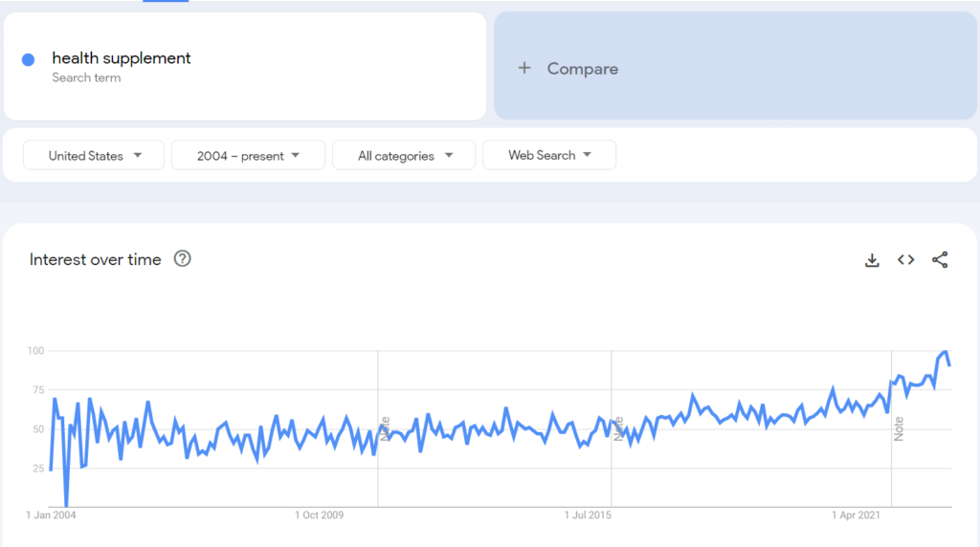Click the leftmost Note marker on chart
This screenshot has height=547, width=980.
click(x=386, y=427)
